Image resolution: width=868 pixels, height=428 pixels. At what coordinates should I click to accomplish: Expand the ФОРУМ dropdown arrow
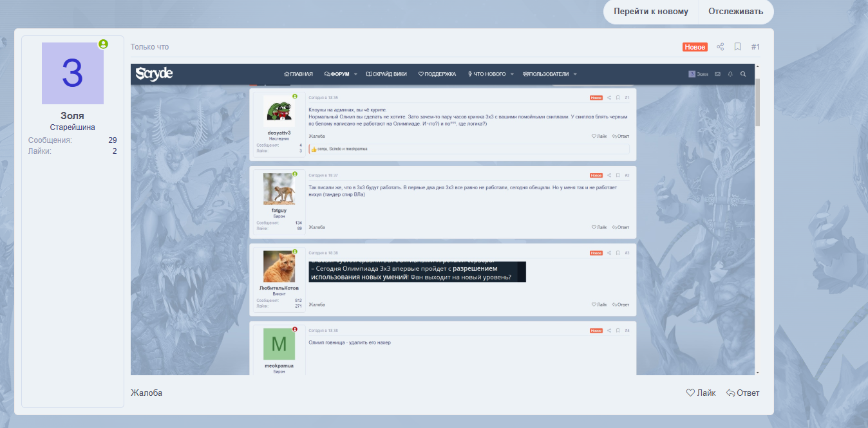coord(355,74)
